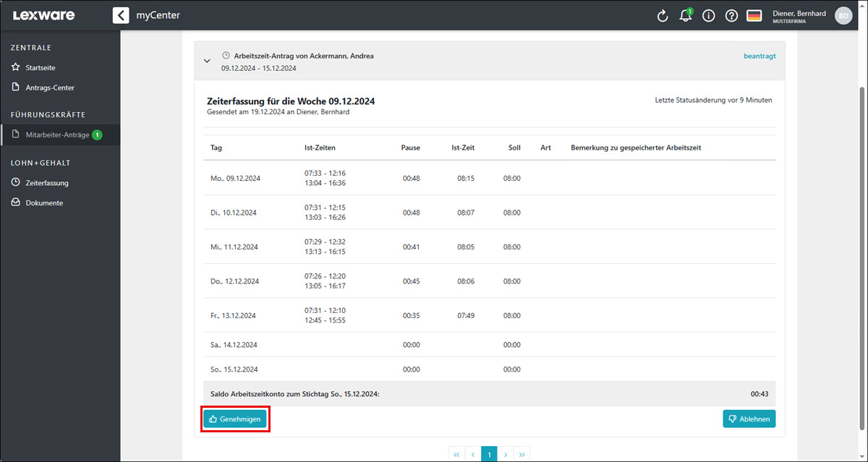
Task: Click the Ablehnen button
Action: coord(749,419)
